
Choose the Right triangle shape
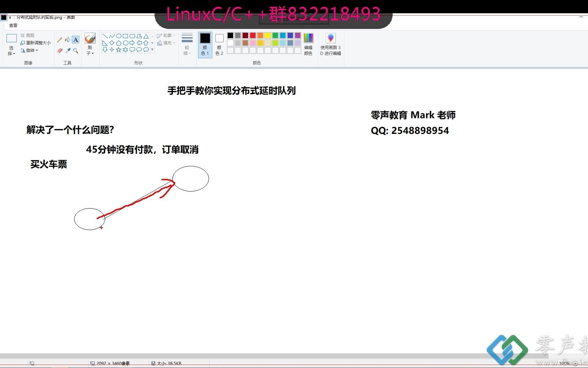[x=105, y=43]
